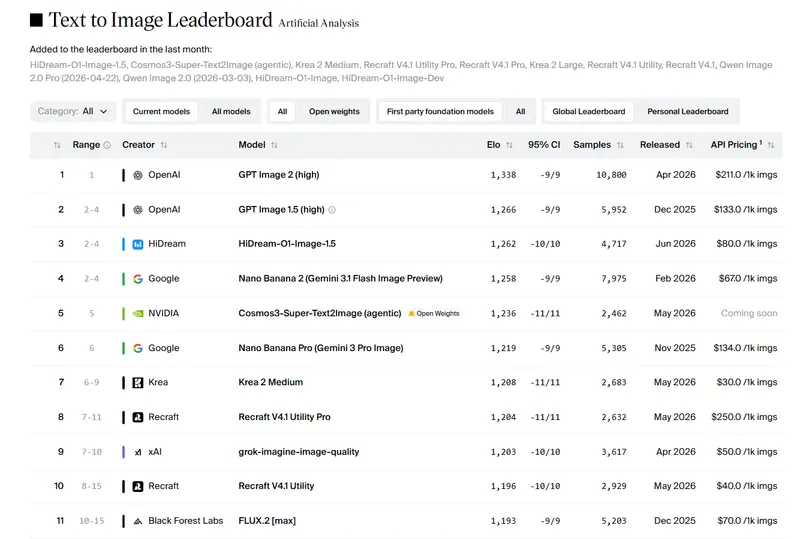Click the Range column header
Screen dimensions: 800x539
(86, 145)
